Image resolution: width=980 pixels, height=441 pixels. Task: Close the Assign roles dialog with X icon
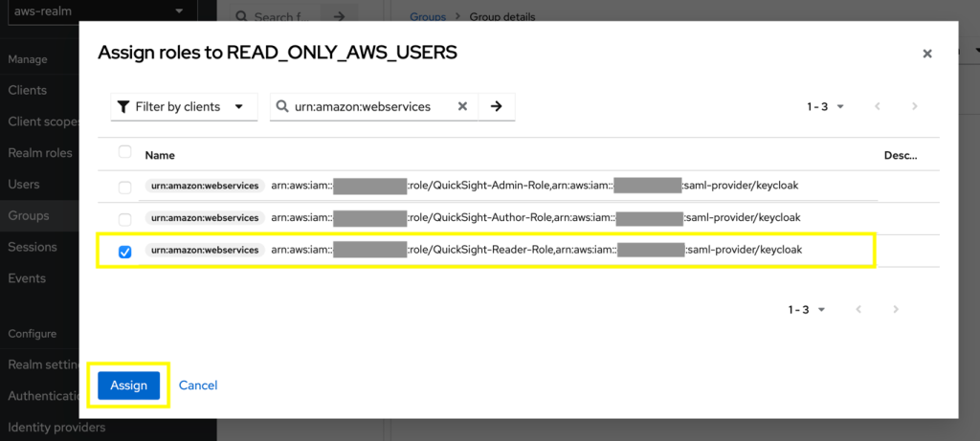[927, 54]
